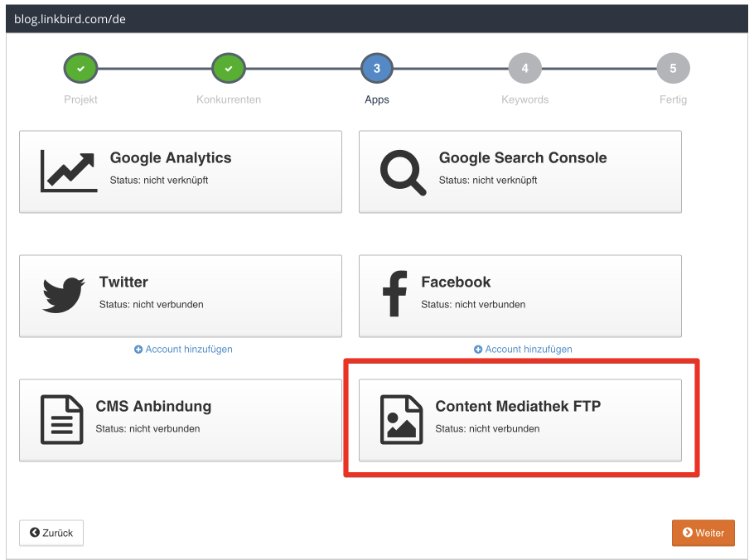Viewport: 754px width, 560px height.
Task: Click the Content Mediathek FTP image file icon
Action: 402,420
